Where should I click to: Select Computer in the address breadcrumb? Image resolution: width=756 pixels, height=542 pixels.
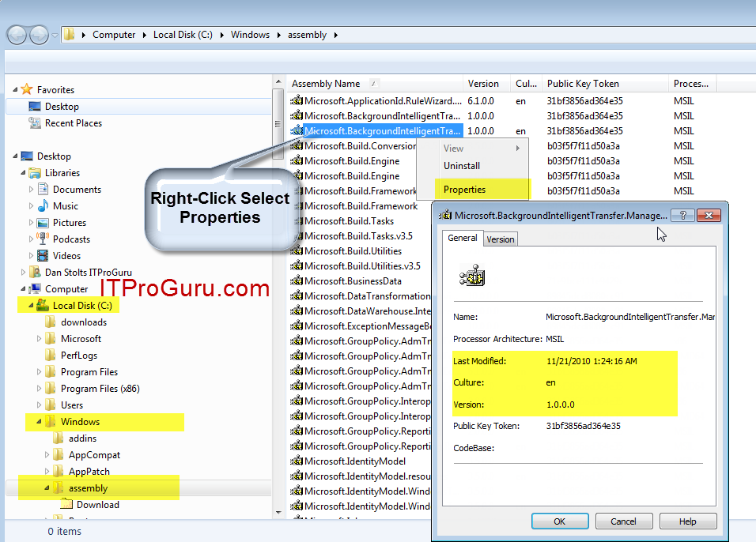[114, 35]
